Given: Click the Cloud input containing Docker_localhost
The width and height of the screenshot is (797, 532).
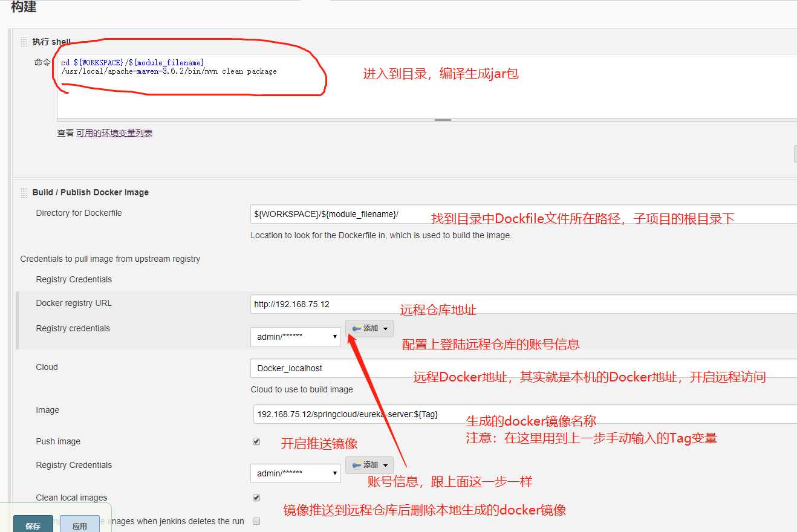Looking at the screenshot, I should coord(524,368).
